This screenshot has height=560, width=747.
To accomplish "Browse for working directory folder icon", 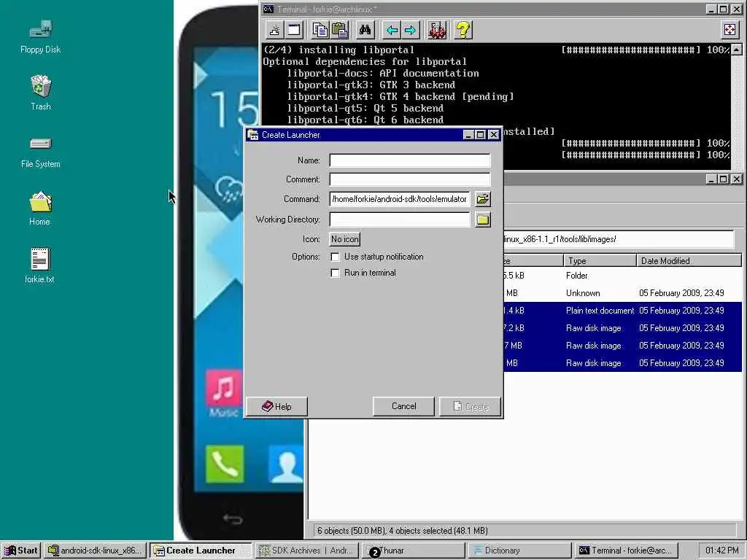I will pos(483,219).
